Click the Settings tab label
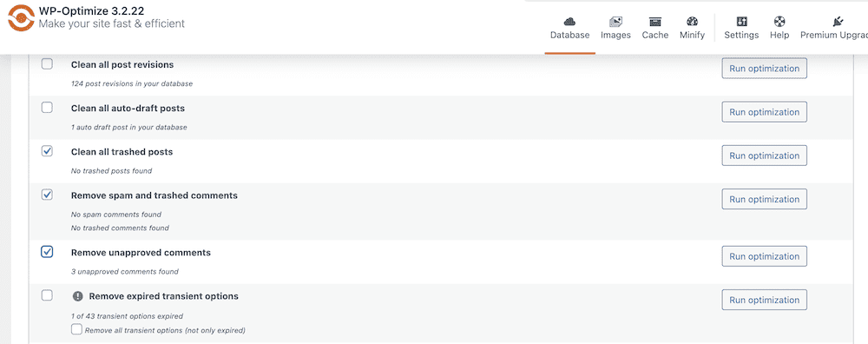 pyautogui.click(x=741, y=35)
